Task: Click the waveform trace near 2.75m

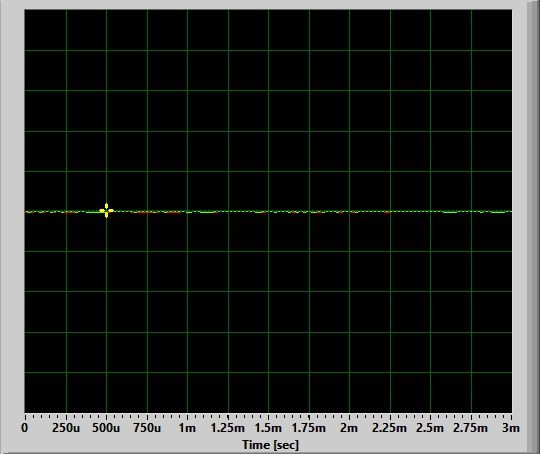Action: (x=471, y=211)
